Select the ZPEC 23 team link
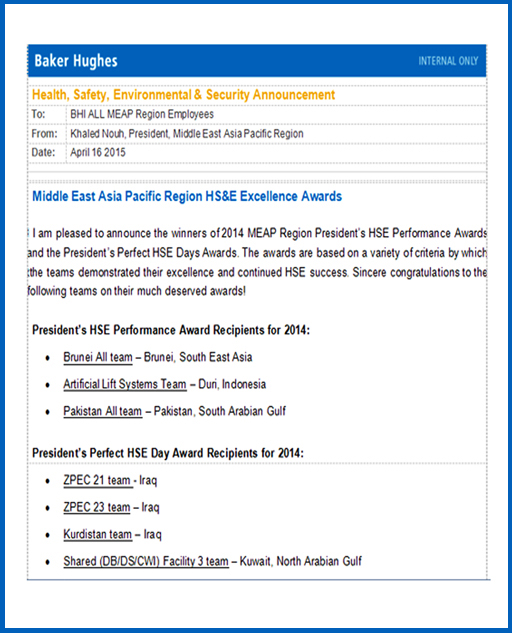 97,507
